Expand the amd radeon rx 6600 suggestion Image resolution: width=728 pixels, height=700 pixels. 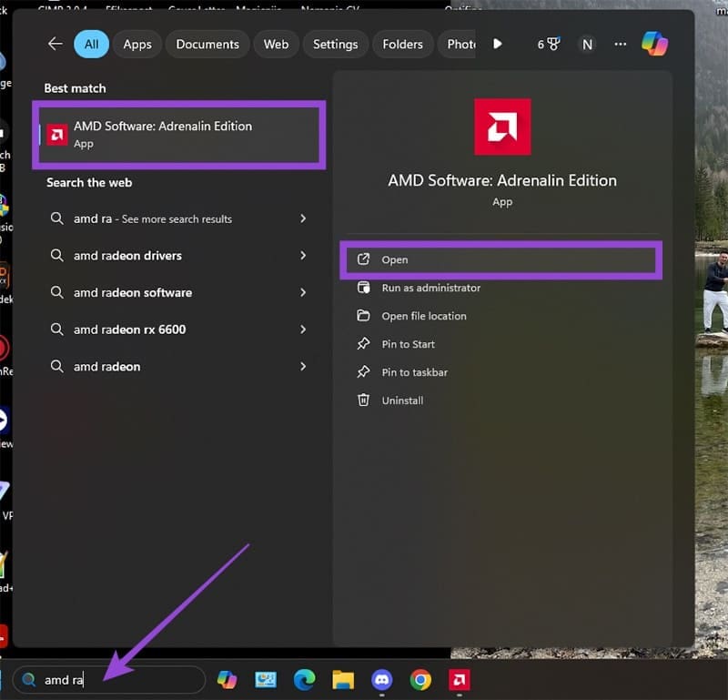point(302,330)
